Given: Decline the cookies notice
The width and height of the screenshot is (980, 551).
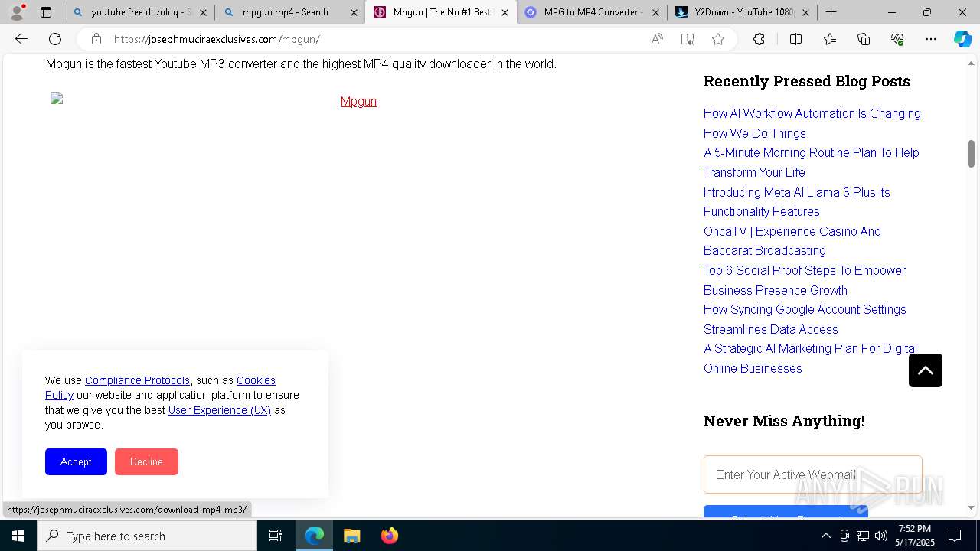Looking at the screenshot, I should click(146, 461).
